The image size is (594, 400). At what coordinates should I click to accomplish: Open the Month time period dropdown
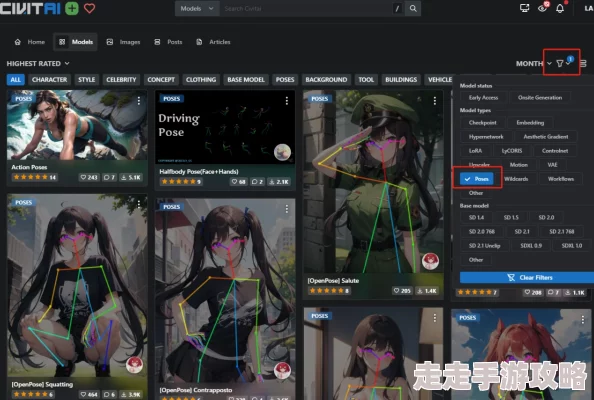tap(533, 63)
